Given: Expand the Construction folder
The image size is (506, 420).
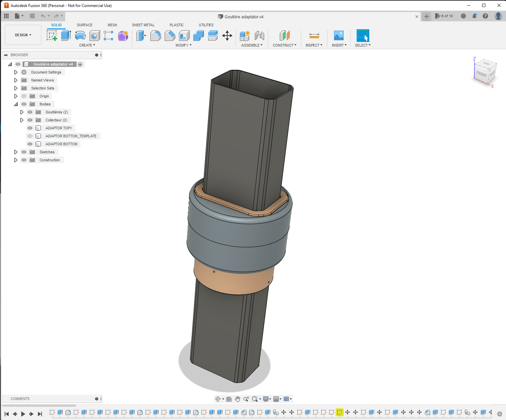Looking at the screenshot, I should coord(16,160).
